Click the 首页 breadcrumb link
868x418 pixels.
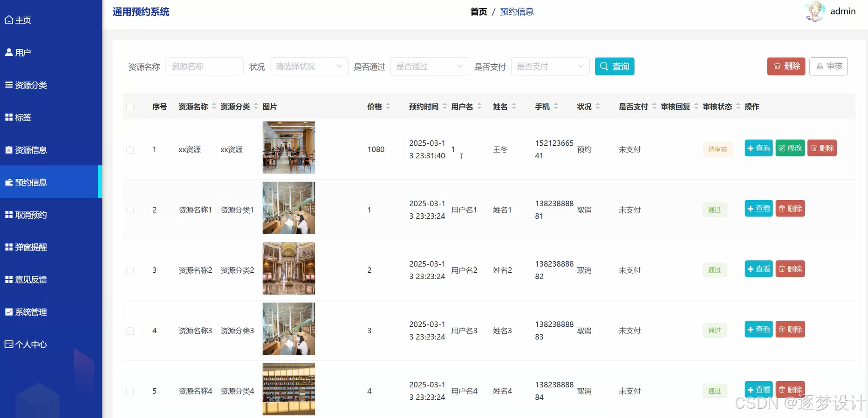coord(478,12)
